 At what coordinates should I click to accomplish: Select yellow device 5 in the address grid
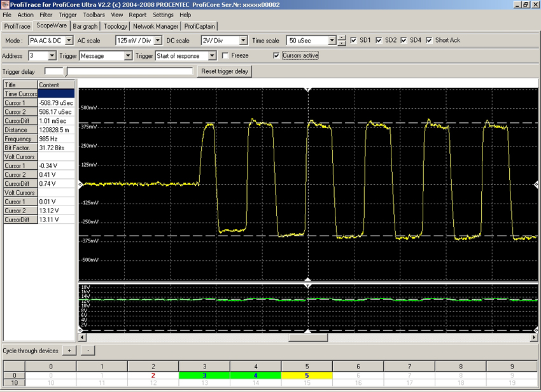pos(307,375)
